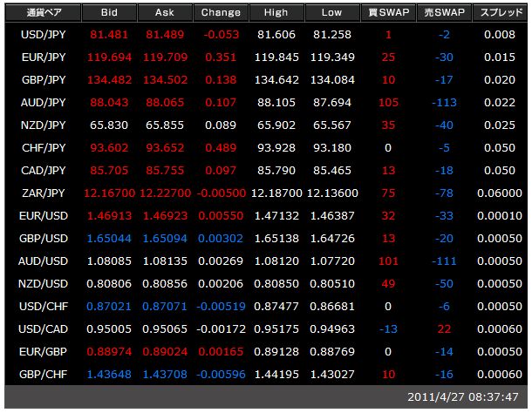Image resolution: width=532 pixels, height=413 pixels.
Task: Select the USD/CHF currency pair
Action: (43, 307)
